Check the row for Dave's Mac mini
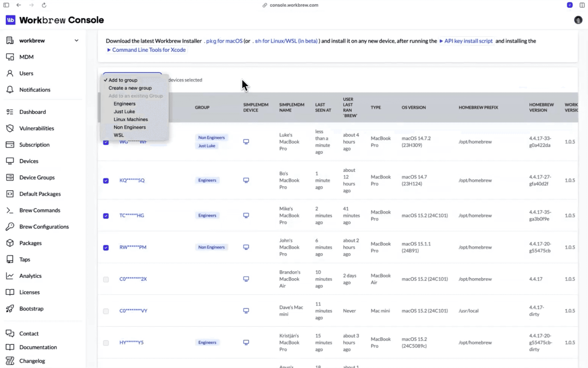Screen dimensions: 588x368 click(106, 311)
